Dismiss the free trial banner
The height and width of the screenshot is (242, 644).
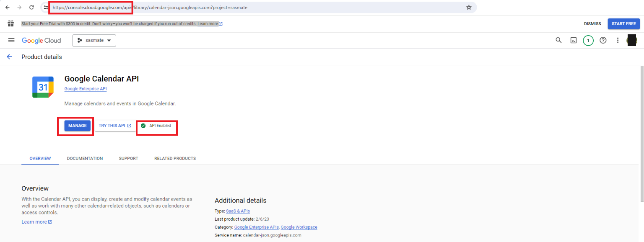592,24
